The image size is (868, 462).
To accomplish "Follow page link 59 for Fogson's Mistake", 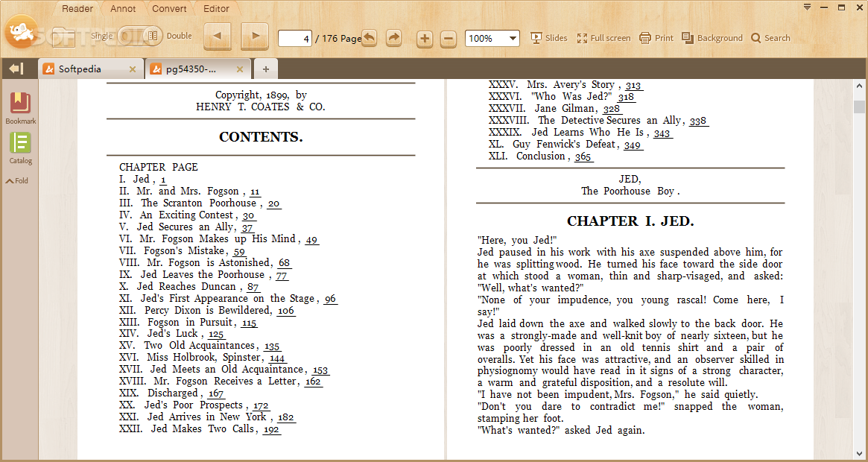I will (239, 252).
